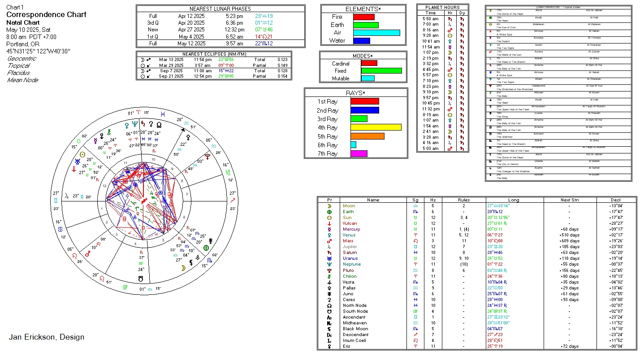This screenshot has width=644, height=354.
Task: Click the Rules column header
Action: click(x=464, y=200)
